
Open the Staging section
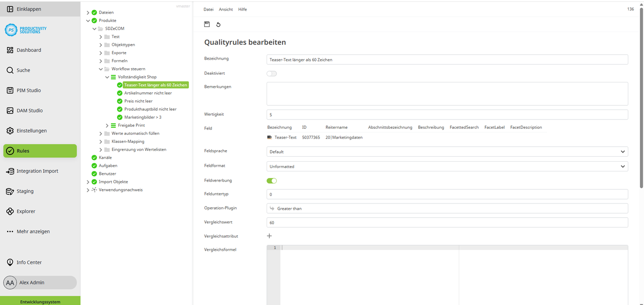25,191
